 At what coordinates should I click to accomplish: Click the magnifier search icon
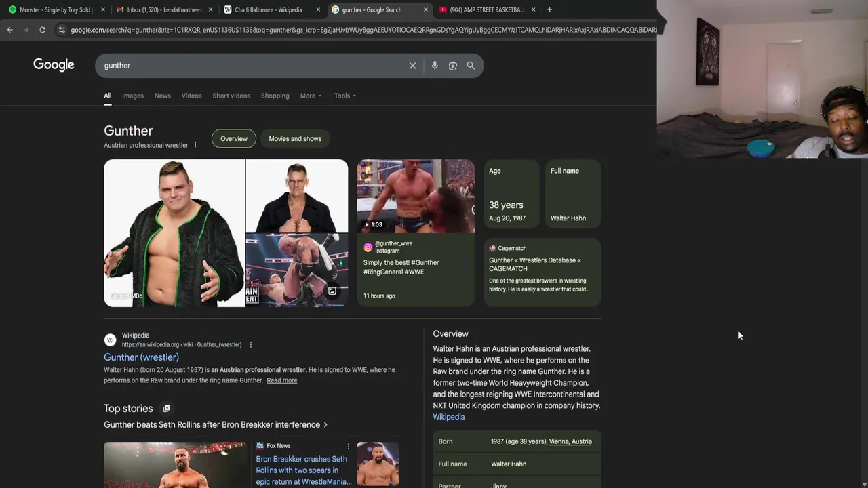471,66
